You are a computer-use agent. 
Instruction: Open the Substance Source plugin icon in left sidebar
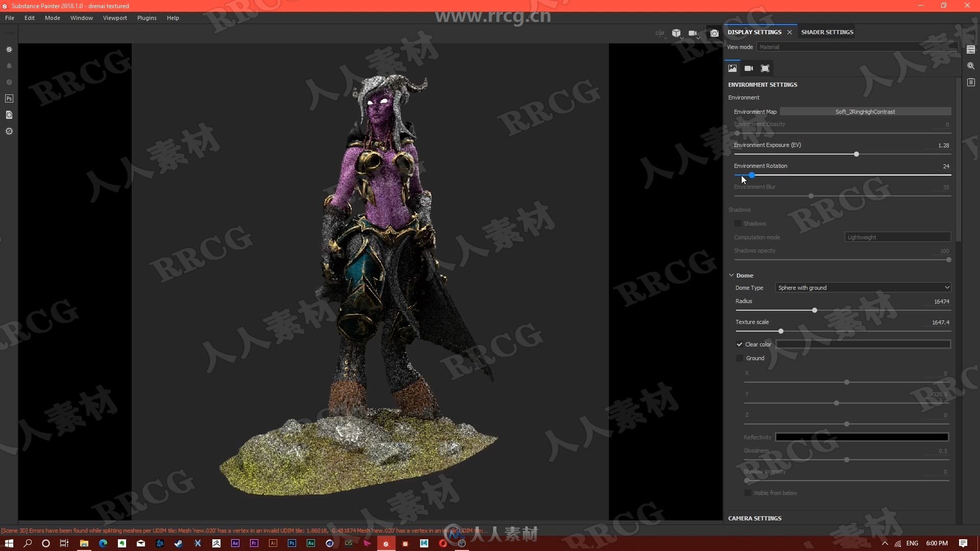click(9, 49)
